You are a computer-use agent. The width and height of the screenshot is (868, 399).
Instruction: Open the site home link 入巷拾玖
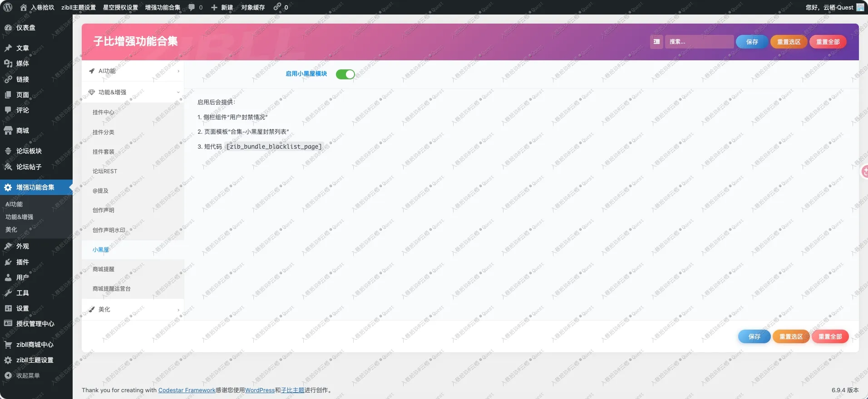(37, 7)
